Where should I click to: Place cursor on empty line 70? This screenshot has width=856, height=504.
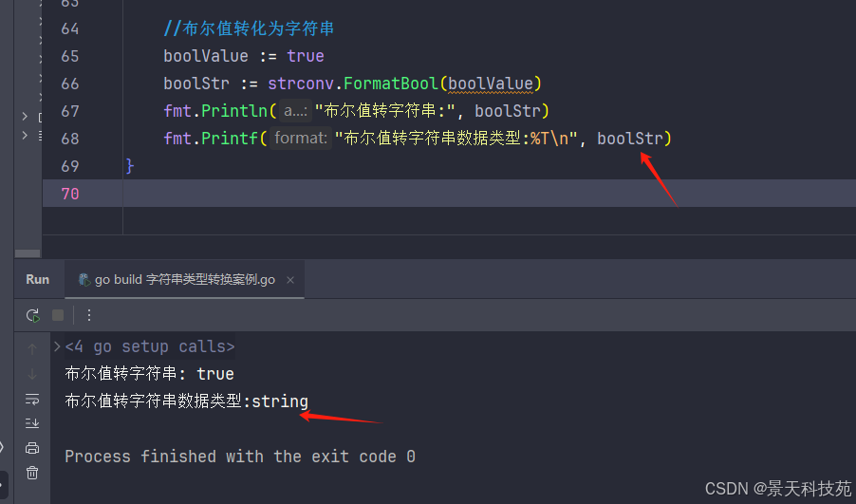point(380,194)
